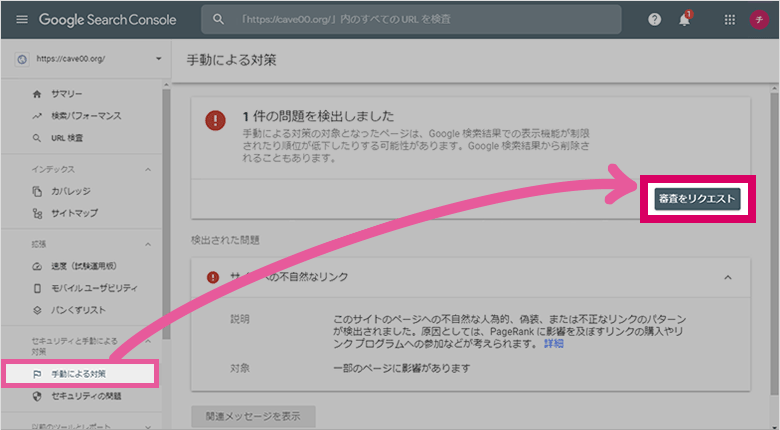Expand the 以前のツールとレポート section
The width and height of the screenshot is (780, 430).
148,426
